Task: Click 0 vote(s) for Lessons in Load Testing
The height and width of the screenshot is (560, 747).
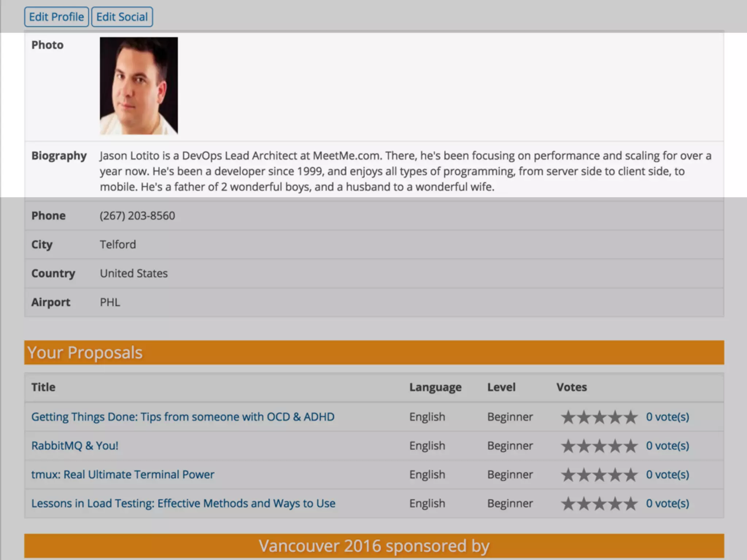Action: (667, 503)
